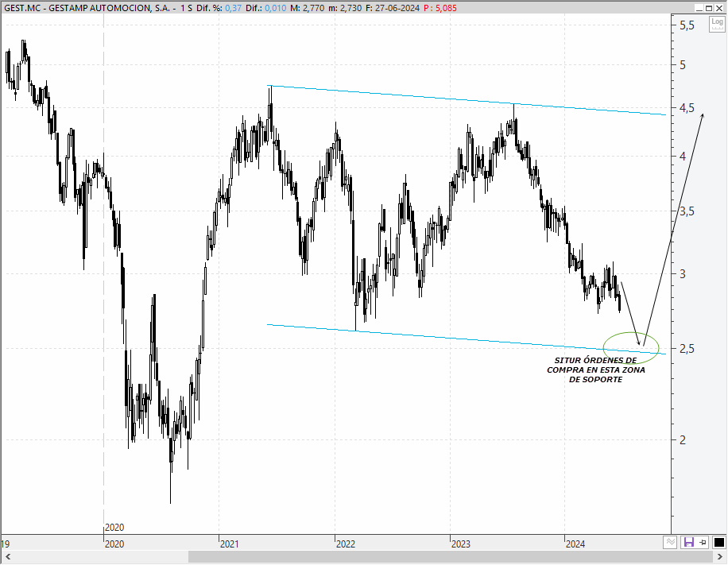728x565 pixels.
Task: Maximize the GEST.MC chart window
Action: (x=709, y=8)
